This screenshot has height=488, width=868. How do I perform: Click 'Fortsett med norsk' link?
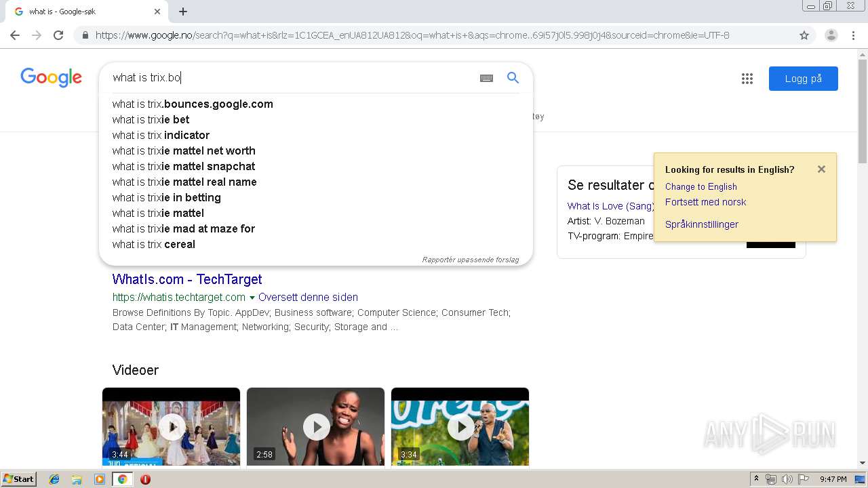705,202
